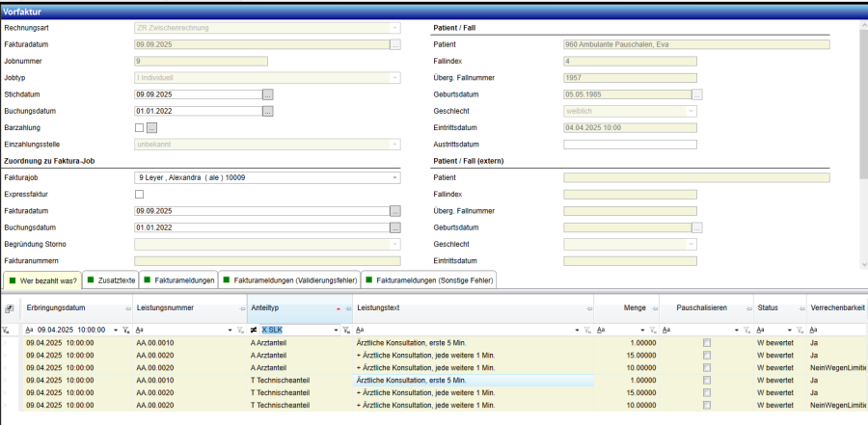Viewport: 868px width, 425px height.
Task: Click the Geburtsdatum date picker button for the patient
Action: click(696, 94)
